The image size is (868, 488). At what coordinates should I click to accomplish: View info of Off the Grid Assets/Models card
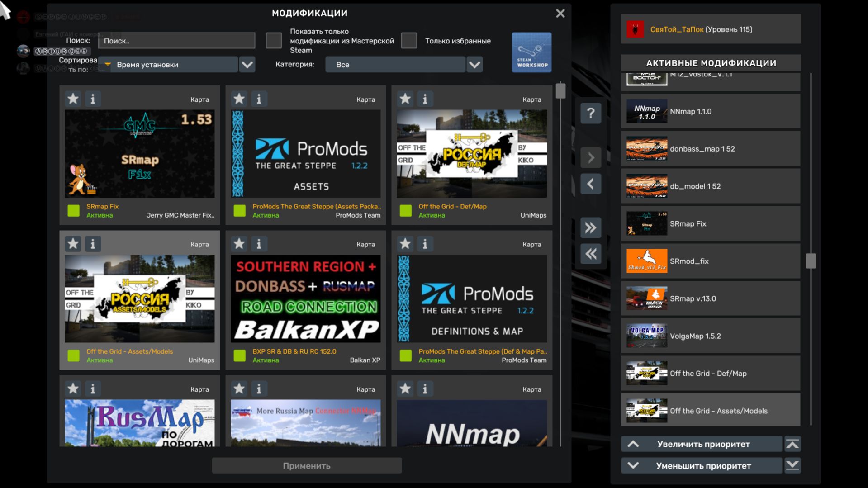93,244
